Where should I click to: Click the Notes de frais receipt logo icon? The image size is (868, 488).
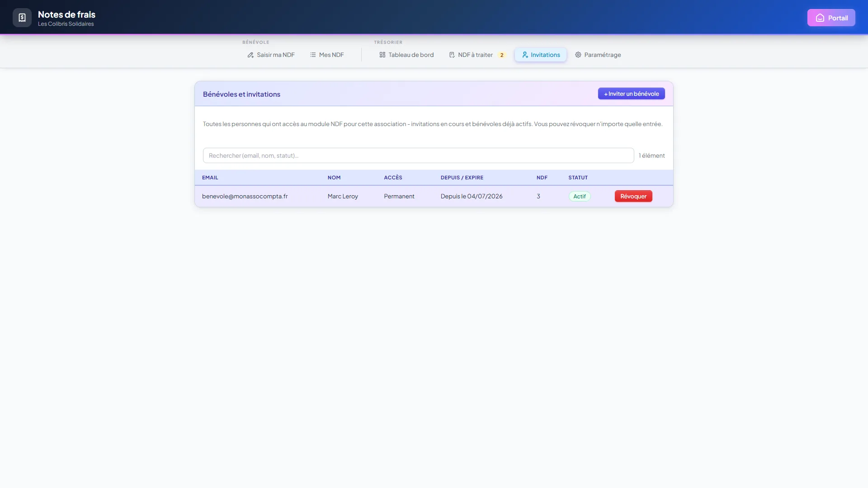click(x=22, y=18)
